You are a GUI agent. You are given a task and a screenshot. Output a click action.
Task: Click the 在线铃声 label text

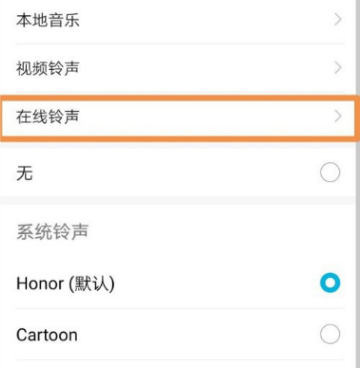pyautogui.click(x=48, y=117)
